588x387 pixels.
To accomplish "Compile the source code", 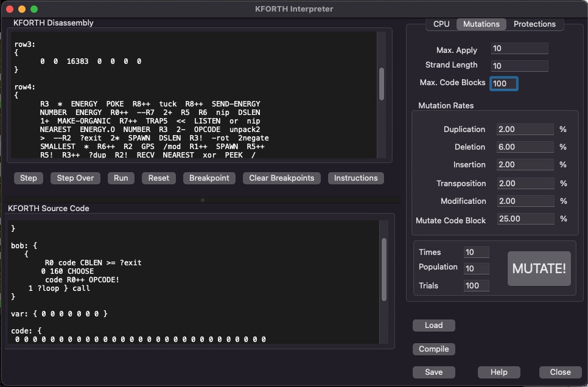I will [434, 349].
